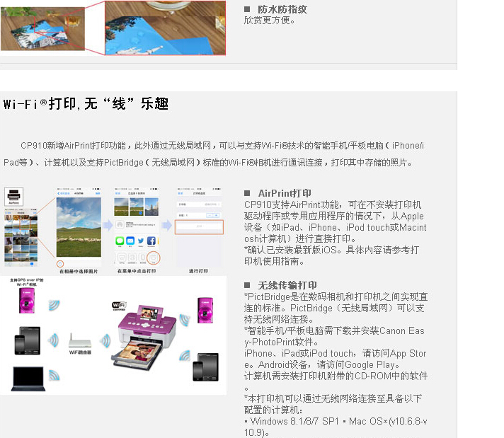
Task: Tap the minus button in print options screen
Action: 210,215
